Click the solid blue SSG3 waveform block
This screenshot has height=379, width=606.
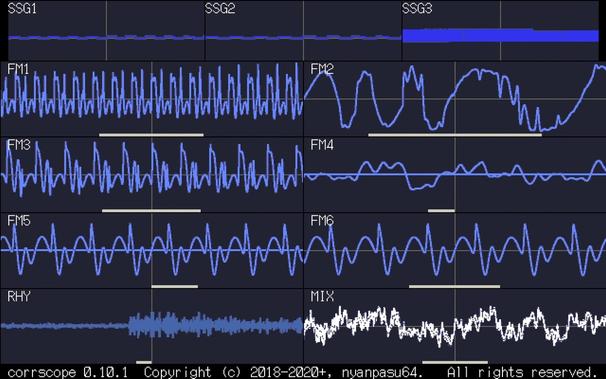point(500,36)
